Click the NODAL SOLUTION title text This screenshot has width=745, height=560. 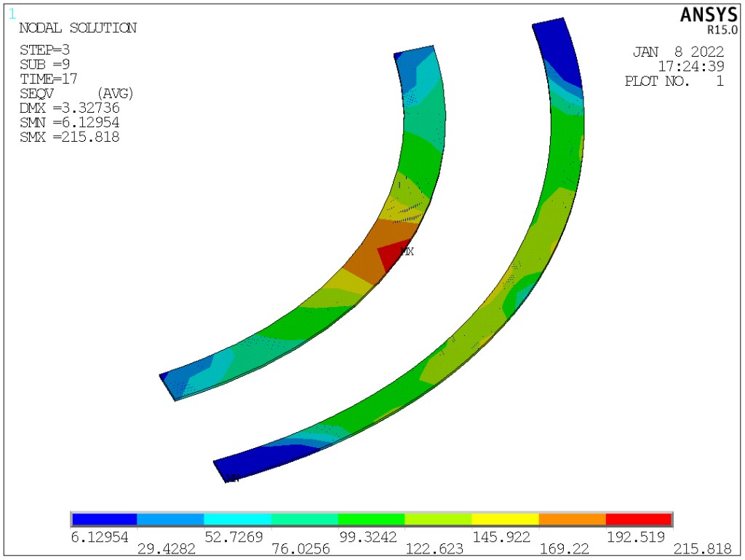[x=77, y=28]
